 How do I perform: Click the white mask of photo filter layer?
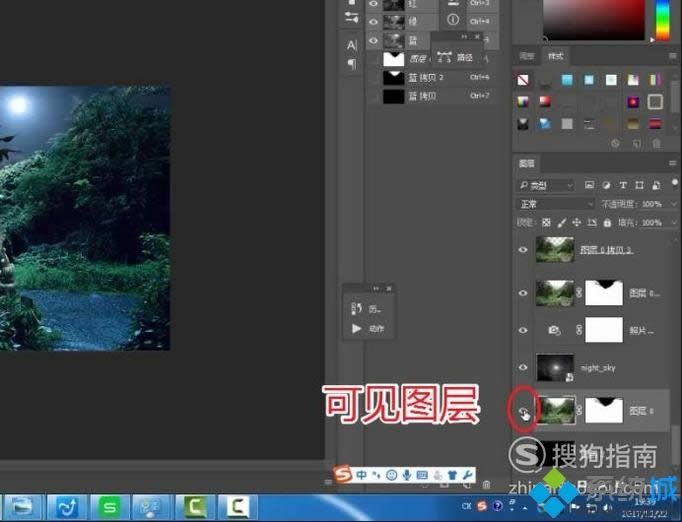[x=604, y=330]
